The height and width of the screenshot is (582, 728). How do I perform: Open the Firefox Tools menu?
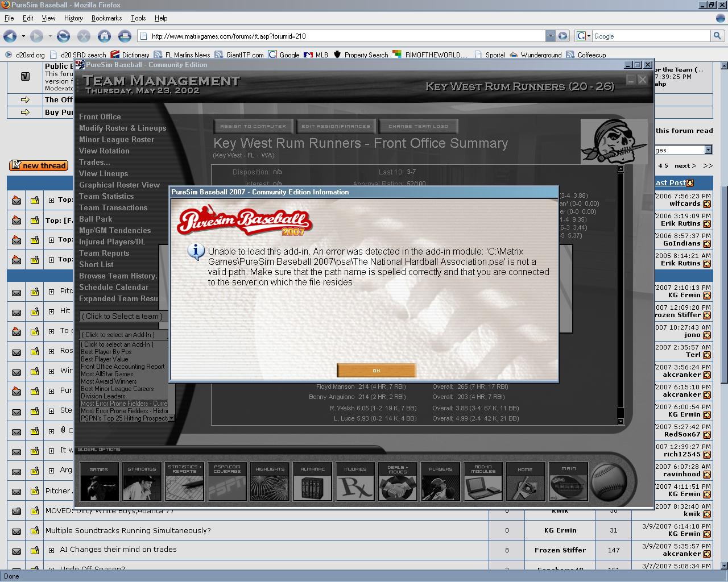point(138,18)
